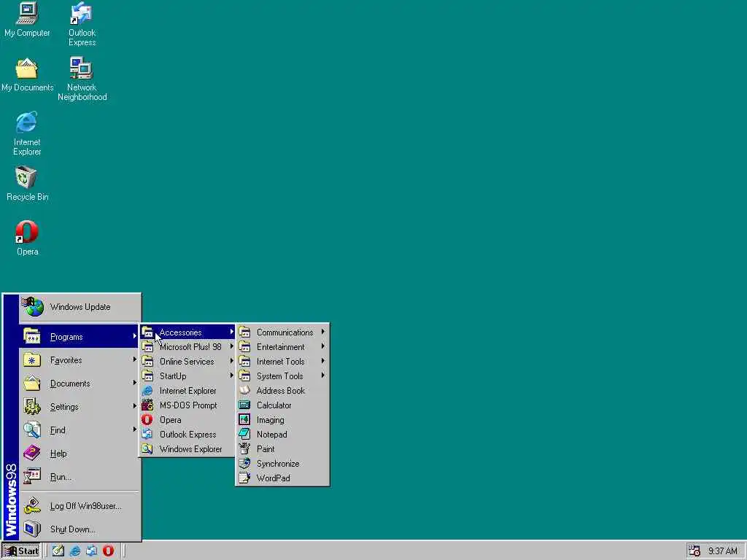This screenshot has height=560, width=747.
Task: Click the Find magnifier icon in Start menu
Action: 32,429
